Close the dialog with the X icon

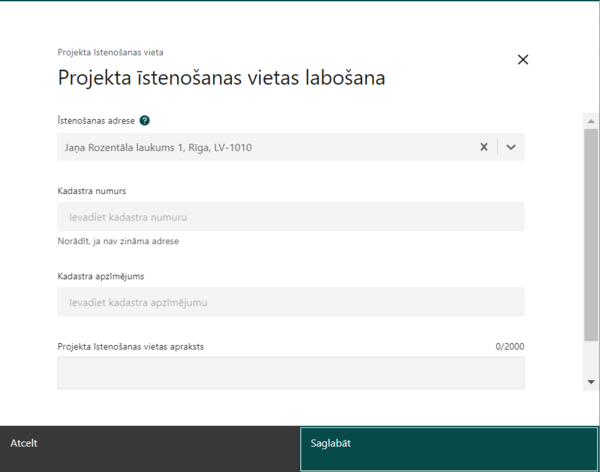coord(523,60)
